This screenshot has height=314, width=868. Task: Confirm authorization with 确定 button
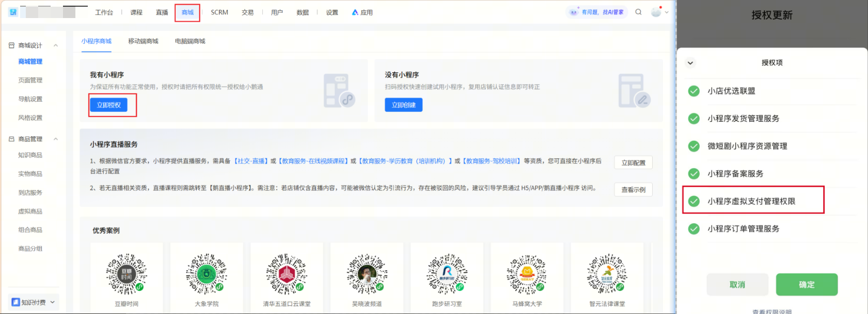point(807,285)
